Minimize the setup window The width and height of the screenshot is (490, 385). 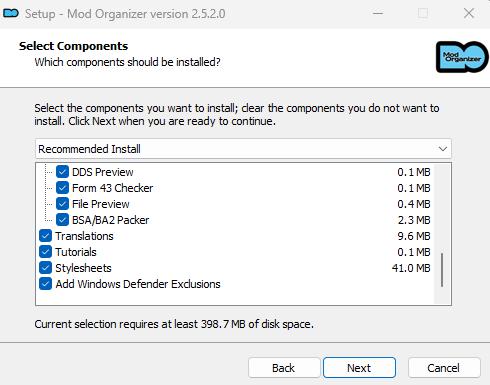click(x=378, y=14)
